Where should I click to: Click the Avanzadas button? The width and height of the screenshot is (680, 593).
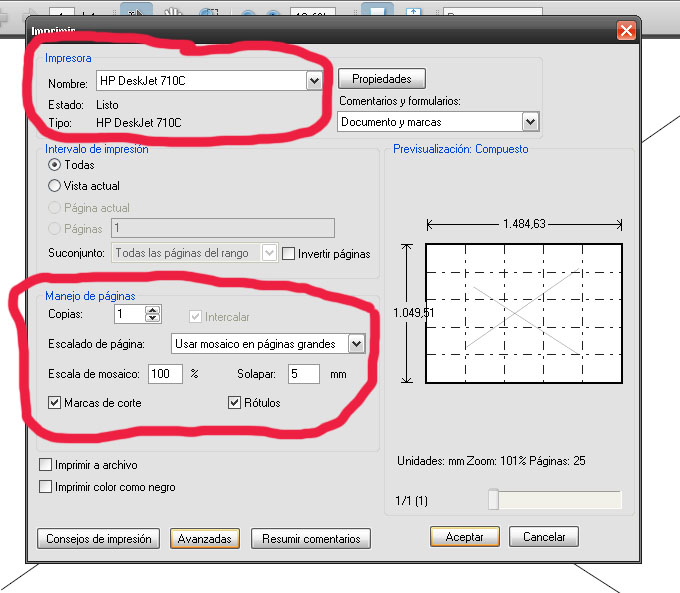[x=205, y=538]
